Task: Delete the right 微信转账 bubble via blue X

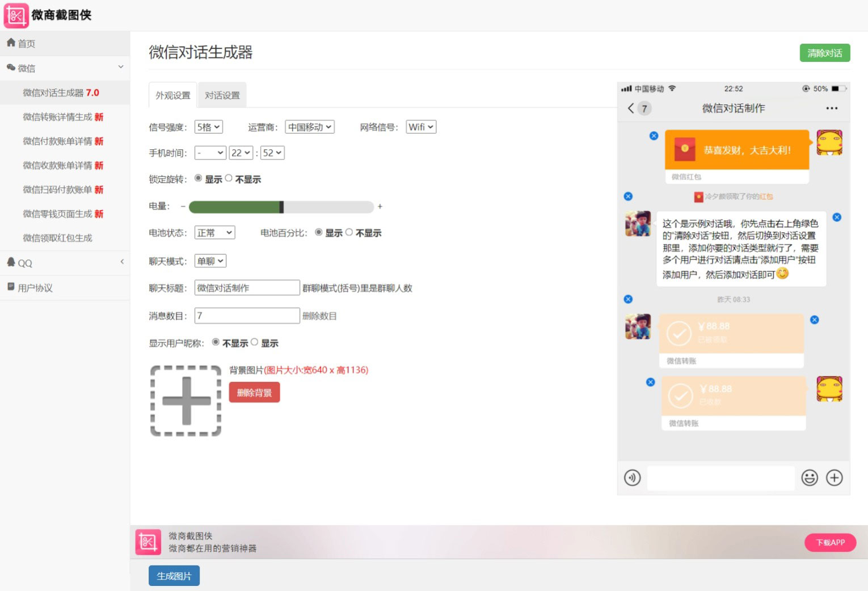Action: point(651,382)
